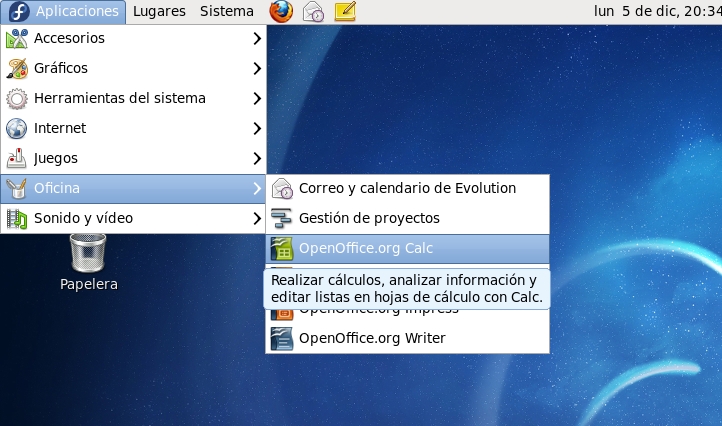
Task: Expand the Gráficos submenu arrow
Action: (257, 69)
